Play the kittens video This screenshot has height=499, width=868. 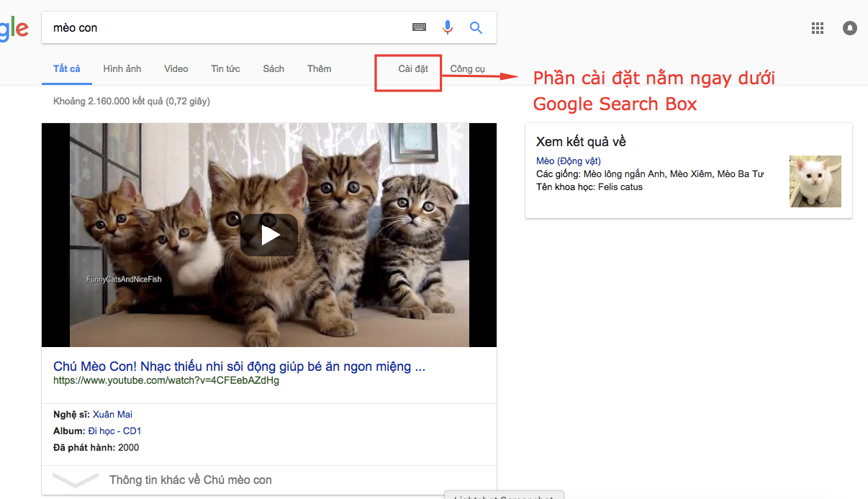point(269,235)
